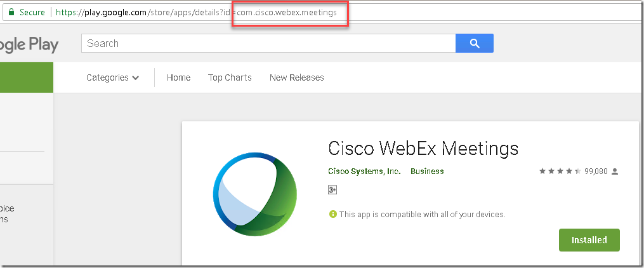The height and width of the screenshot is (268, 644).
Task: Click the person icon beside 99,080
Action: (615, 171)
